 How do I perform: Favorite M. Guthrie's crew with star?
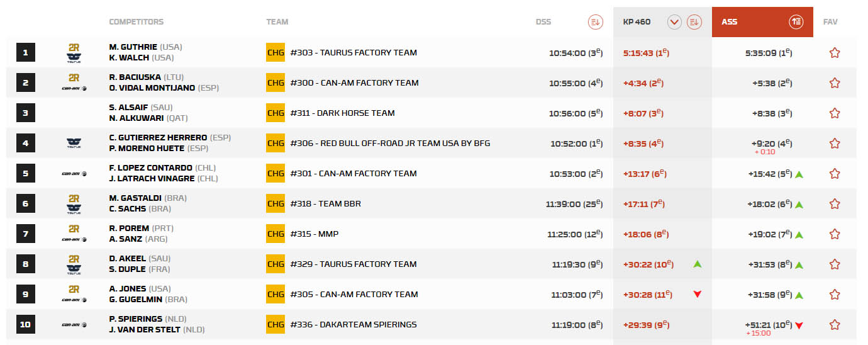click(835, 53)
